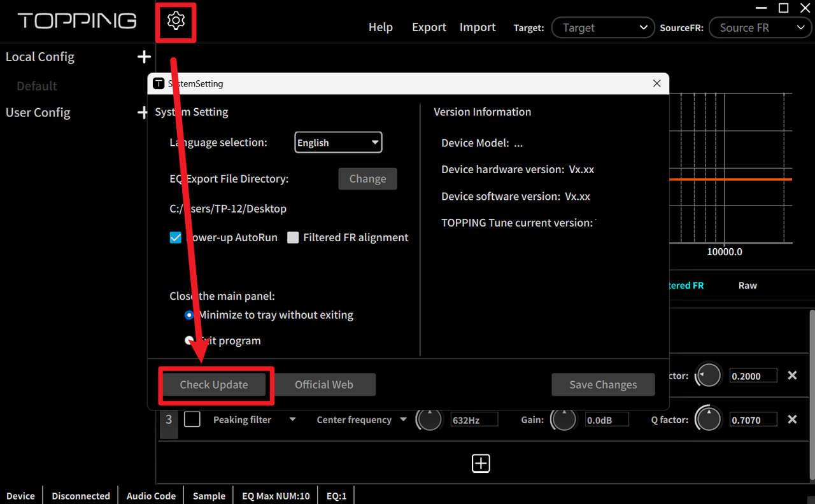Open the Help menu
Viewport: 815px width, 504px height.
point(381,27)
